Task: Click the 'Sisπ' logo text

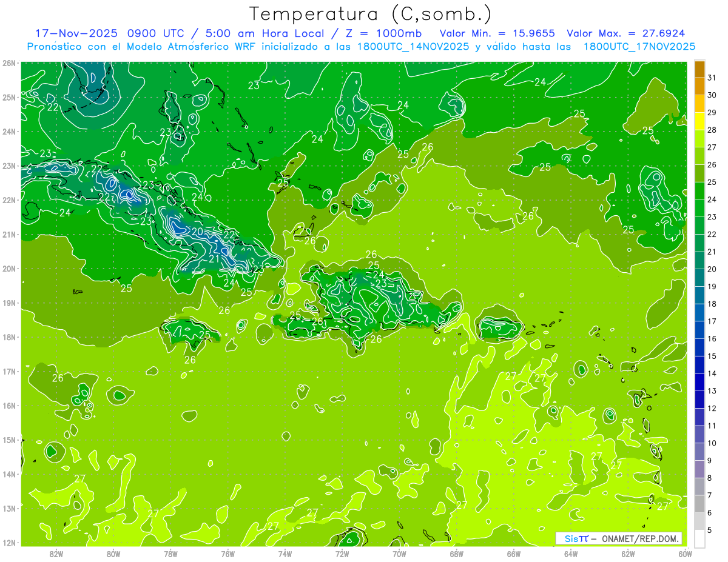Action: 576,538
